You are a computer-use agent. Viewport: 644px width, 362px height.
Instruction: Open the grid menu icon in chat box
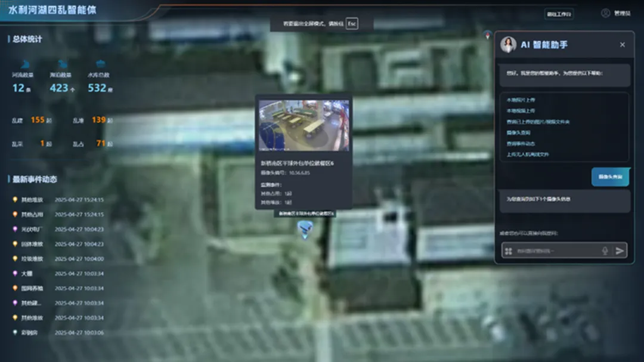tap(509, 251)
